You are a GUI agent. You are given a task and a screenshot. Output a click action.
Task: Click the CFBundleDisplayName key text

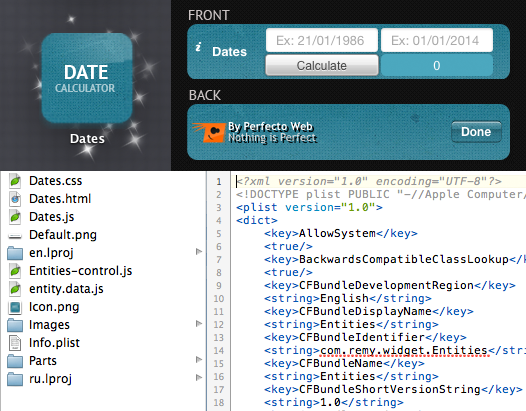(365, 311)
